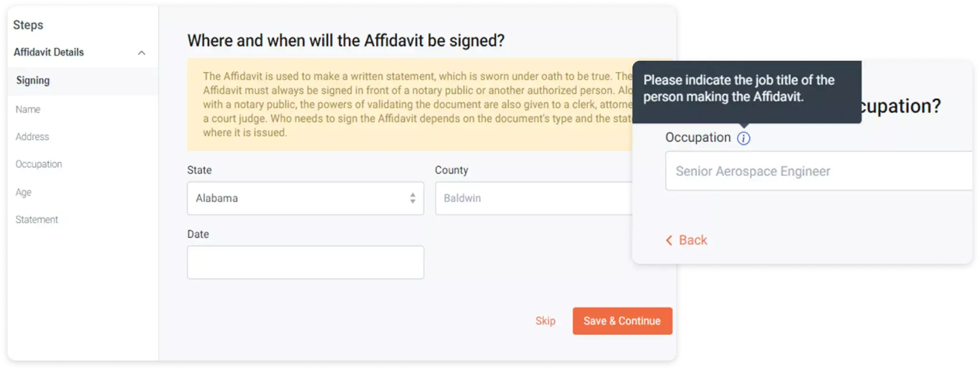Click the Steps sidebar heading
Screen dimensions: 980x370
(28, 25)
